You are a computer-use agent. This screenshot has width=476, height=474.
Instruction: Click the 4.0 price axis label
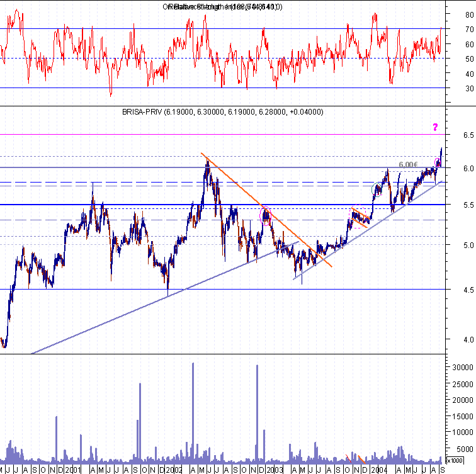(x=468, y=339)
